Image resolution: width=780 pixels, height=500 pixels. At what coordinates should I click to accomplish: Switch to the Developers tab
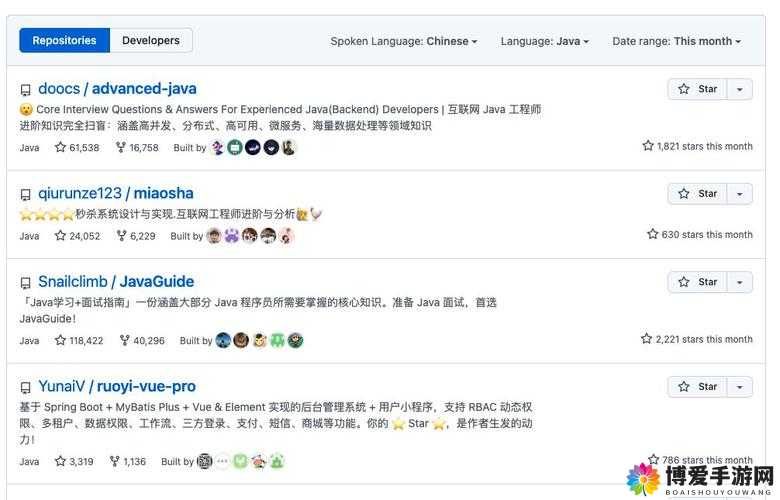point(151,40)
